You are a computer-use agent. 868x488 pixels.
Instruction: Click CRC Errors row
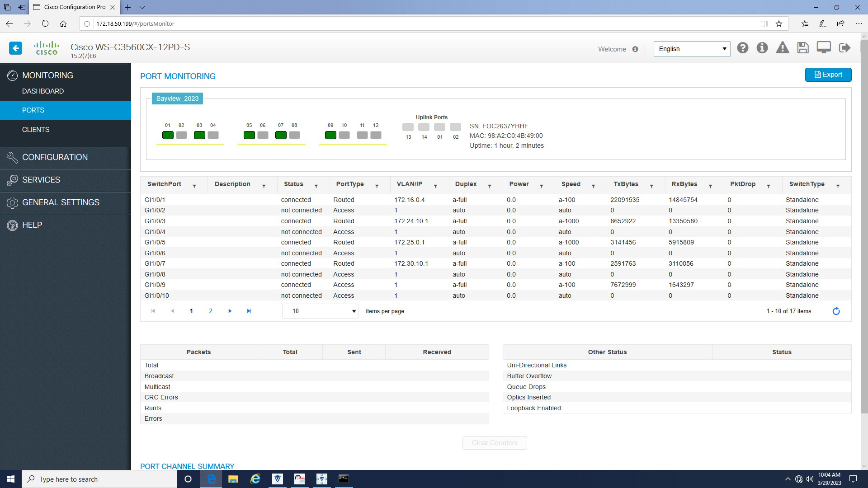[314, 397]
